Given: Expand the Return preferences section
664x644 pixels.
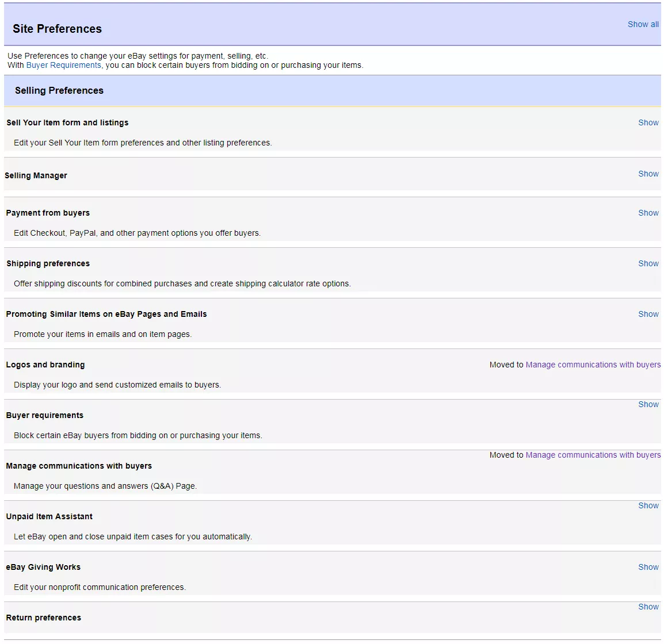Looking at the screenshot, I should click(x=648, y=606).
